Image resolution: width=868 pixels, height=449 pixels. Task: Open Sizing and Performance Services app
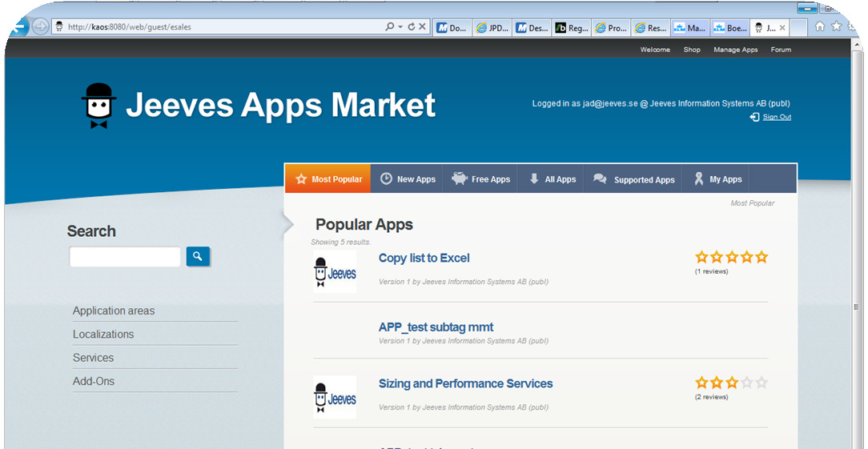[x=465, y=383]
